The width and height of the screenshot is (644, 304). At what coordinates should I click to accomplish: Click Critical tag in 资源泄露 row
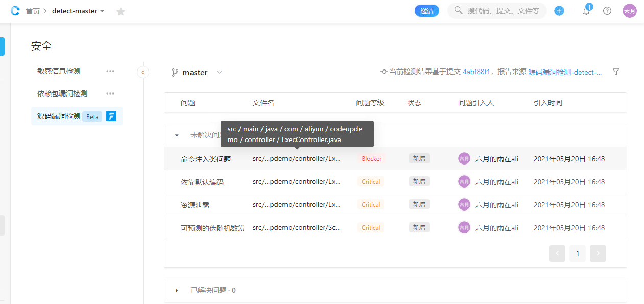tap(371, 205)
